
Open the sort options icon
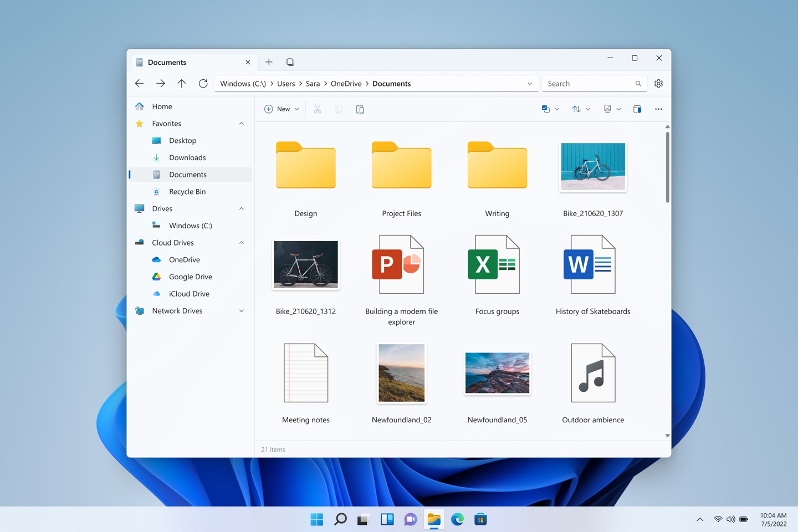coord(576,109)
